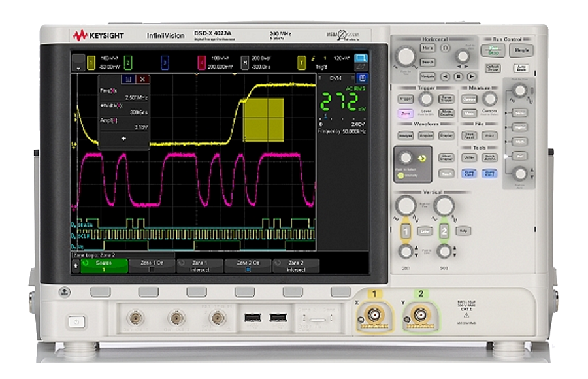
Task: Open the Meas measurement menu
Action: (469, 113)
